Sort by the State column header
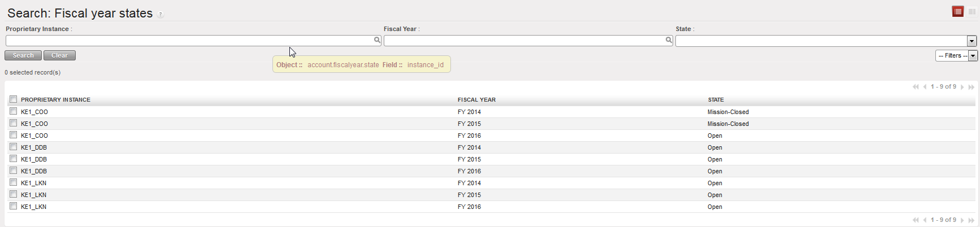Screen dimensions: 980x227 716,100
